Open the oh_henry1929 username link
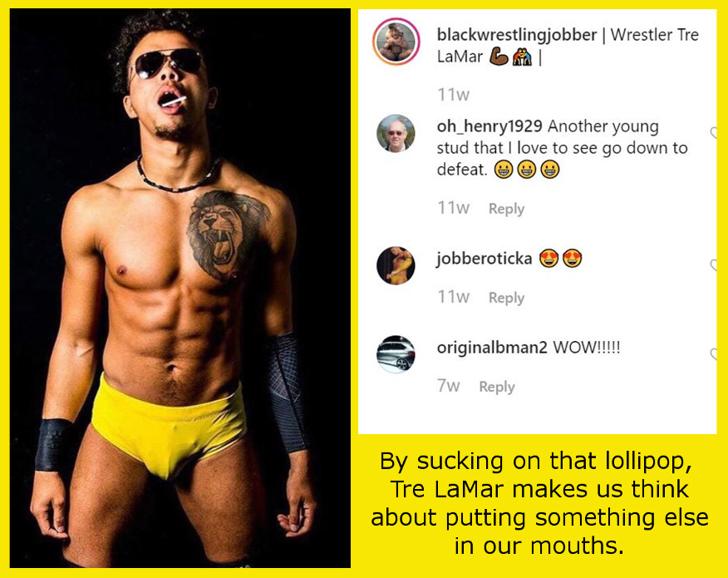728x578 pixels. point(489,126)
